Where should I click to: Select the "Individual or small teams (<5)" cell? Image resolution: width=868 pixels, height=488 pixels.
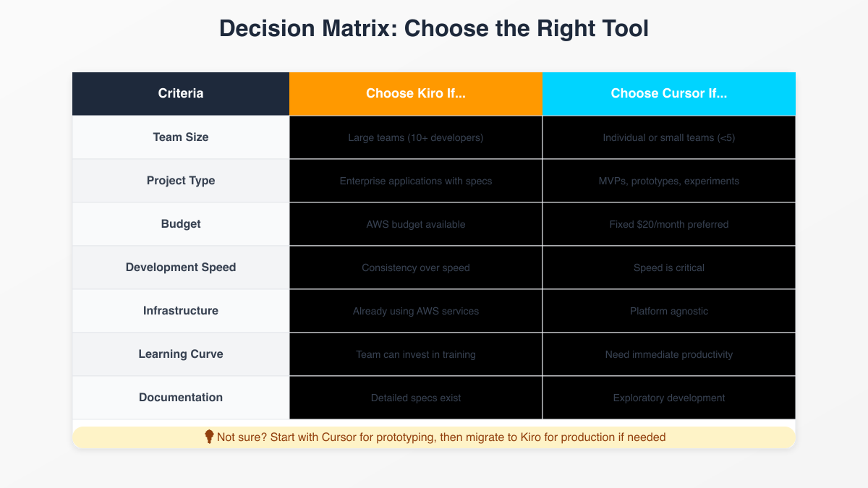click(669, 137)
